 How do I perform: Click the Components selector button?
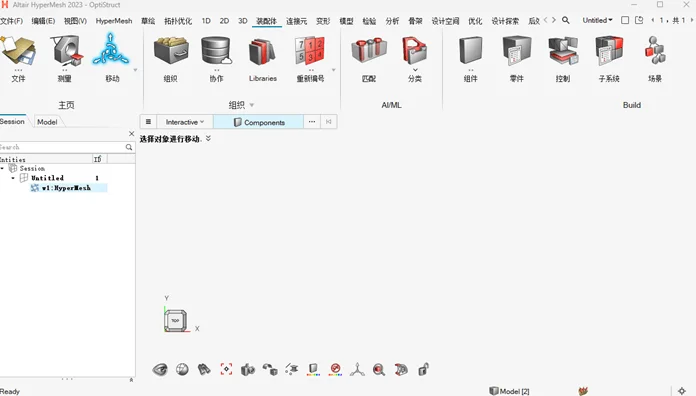click(x=259, y=122)
